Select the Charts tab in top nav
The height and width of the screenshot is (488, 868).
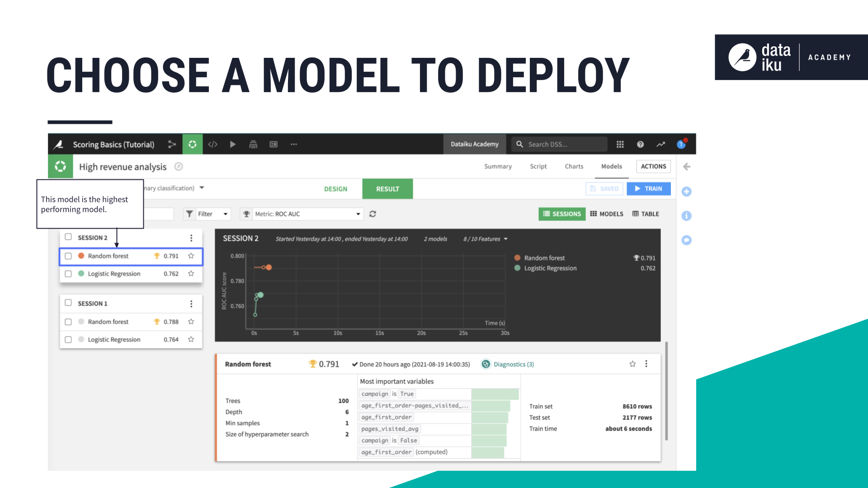point(574,166)
